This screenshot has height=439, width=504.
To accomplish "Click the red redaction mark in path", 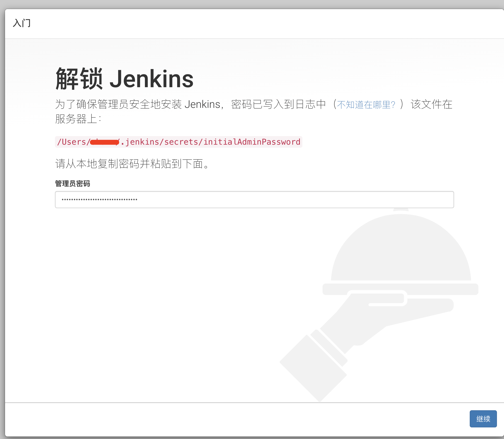I will click(x=104, y=142).
